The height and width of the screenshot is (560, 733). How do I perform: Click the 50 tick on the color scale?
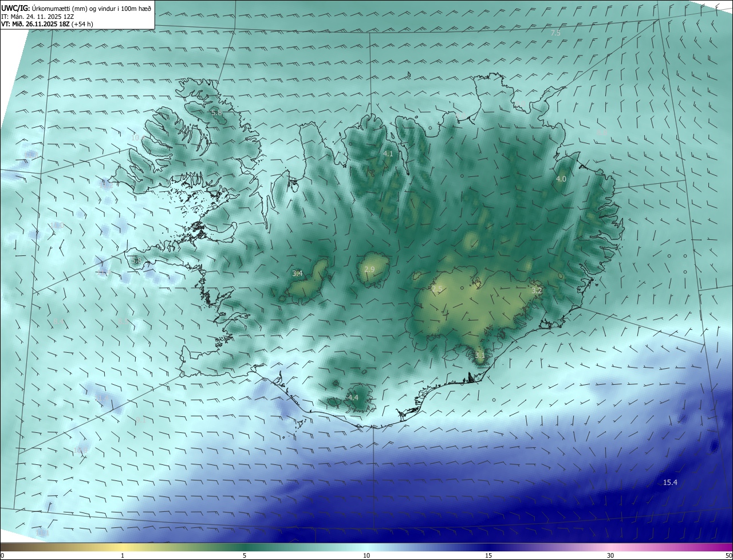pos(728,555)
